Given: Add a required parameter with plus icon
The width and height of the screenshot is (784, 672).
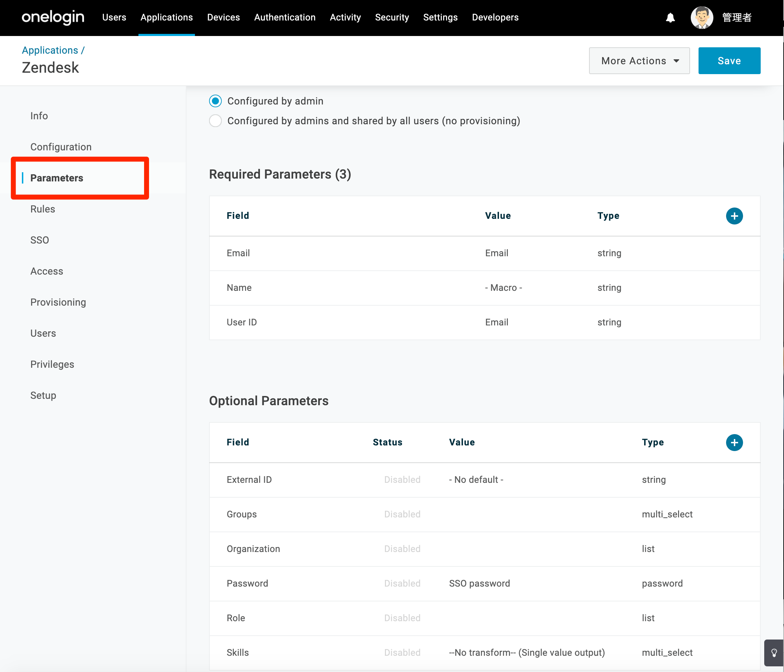Looking at the screenshot, I should pyautogui.click(x=734, y=216).
